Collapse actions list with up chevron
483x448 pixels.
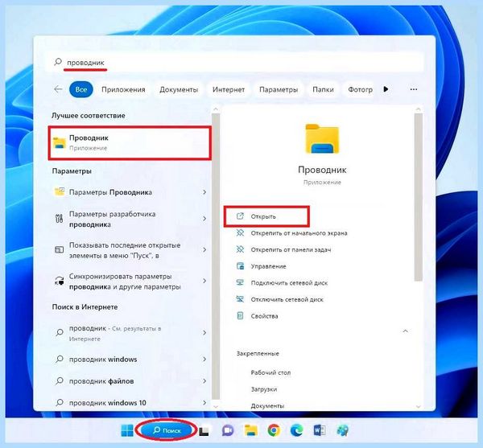[406, 331]
